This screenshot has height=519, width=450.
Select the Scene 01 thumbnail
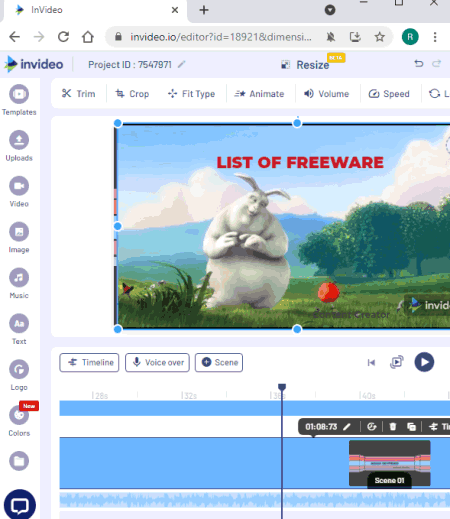pyautogui.click(x=390, y=463)
